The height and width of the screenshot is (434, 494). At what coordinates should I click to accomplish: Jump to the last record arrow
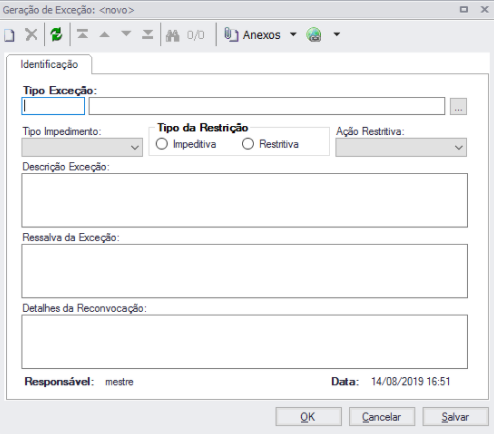147,34
